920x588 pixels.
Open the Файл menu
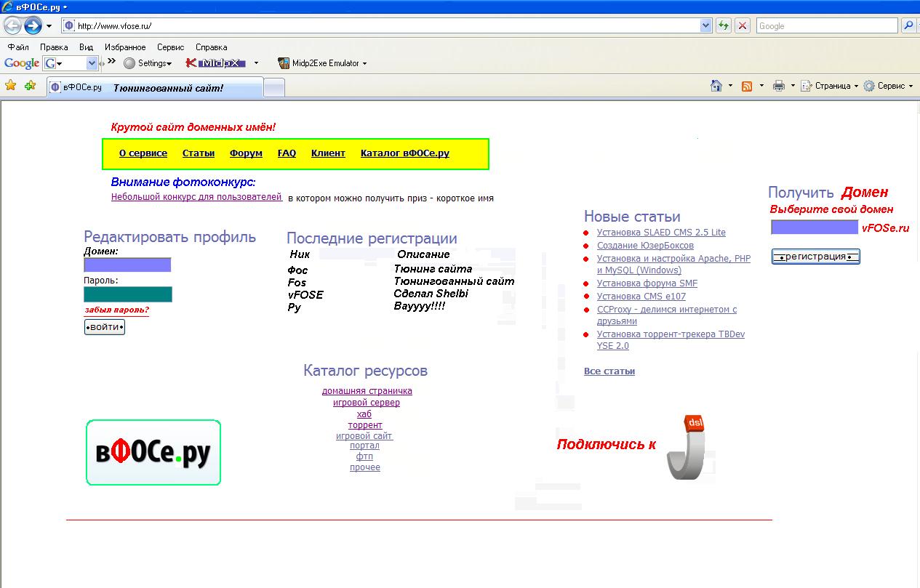click(18, 47)
